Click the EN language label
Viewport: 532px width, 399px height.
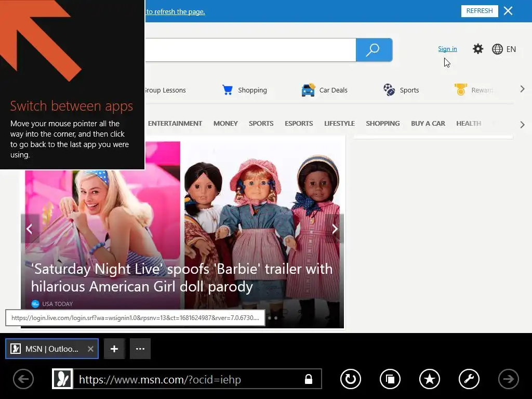pyautogui.click(x=511, y=49)
